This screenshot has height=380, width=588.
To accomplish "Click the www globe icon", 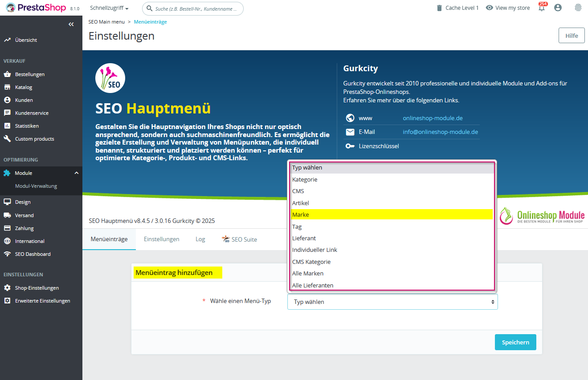I will [x=350, y=118].
